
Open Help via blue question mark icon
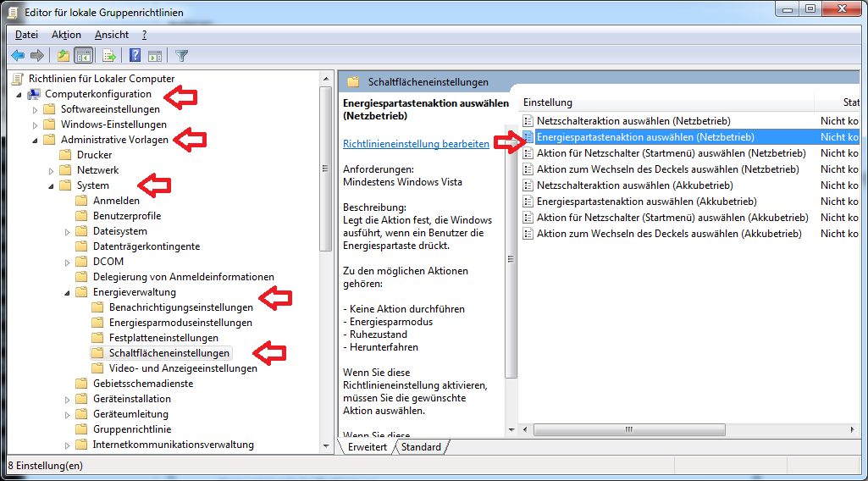tap(135, 56)
